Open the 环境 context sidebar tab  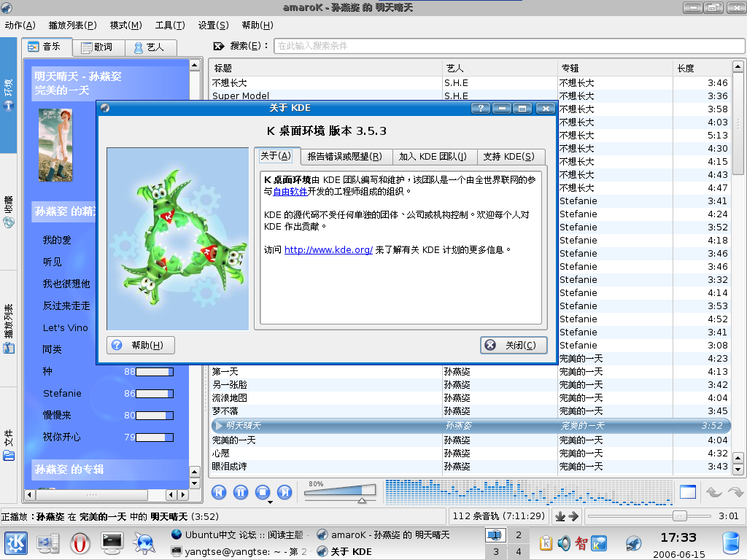point(9,94)
